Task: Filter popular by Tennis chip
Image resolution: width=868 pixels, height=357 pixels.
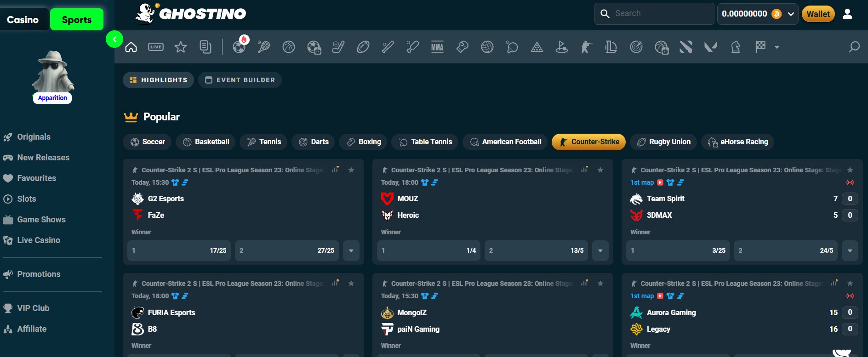Action: pos(263,142)
